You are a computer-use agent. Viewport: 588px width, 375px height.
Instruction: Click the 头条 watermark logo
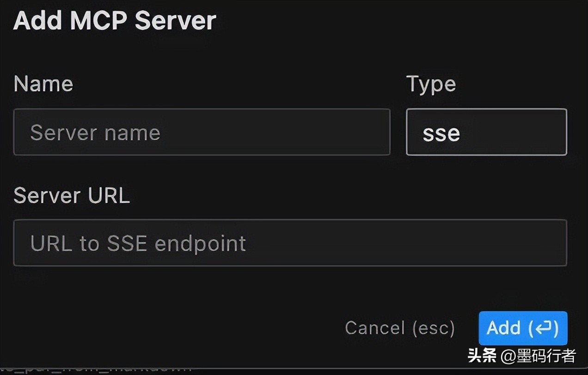[x=482, y=356]
